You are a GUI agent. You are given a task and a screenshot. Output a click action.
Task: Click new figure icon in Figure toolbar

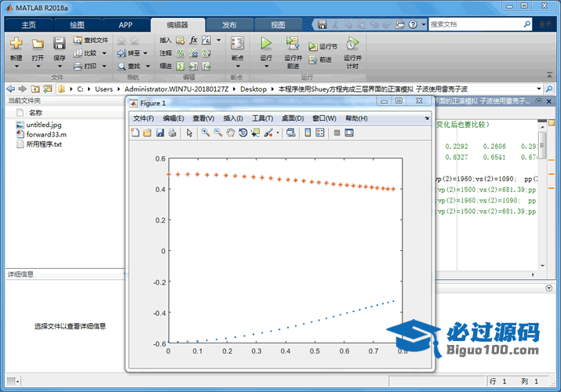pos(135,133)
